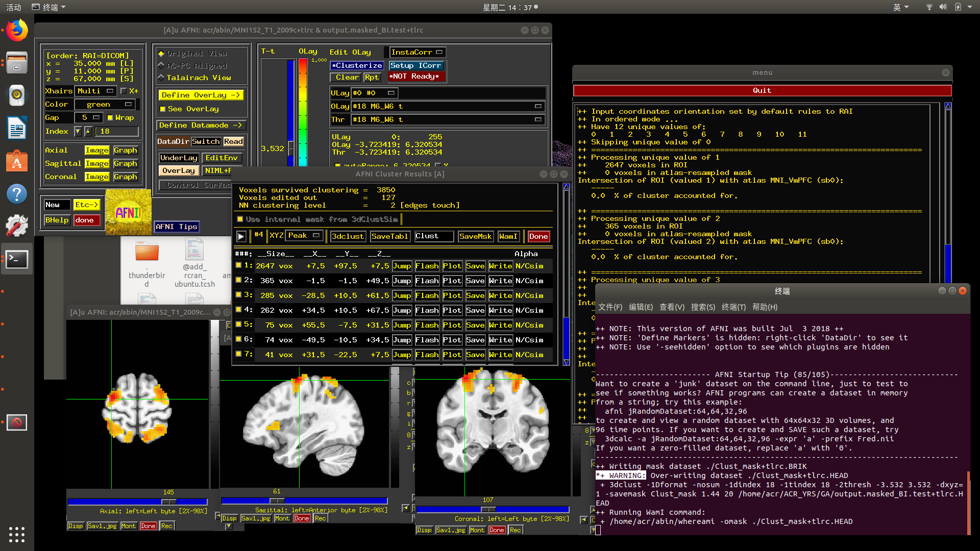The image size is (980, 551).
Task: Open the Coronal Graph viewer
Action: (x=126, y=177)
